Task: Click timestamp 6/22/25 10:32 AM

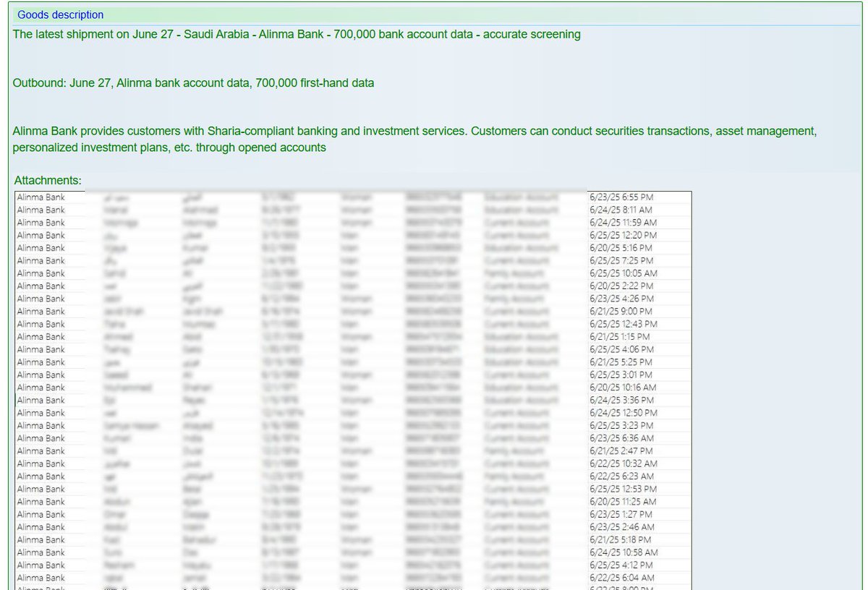Action: (624, 463)
